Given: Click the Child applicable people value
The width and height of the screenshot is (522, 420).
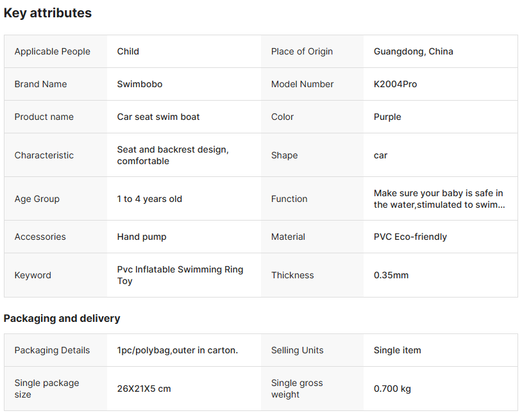Looking at the screenshot, I should pos(128,51).
